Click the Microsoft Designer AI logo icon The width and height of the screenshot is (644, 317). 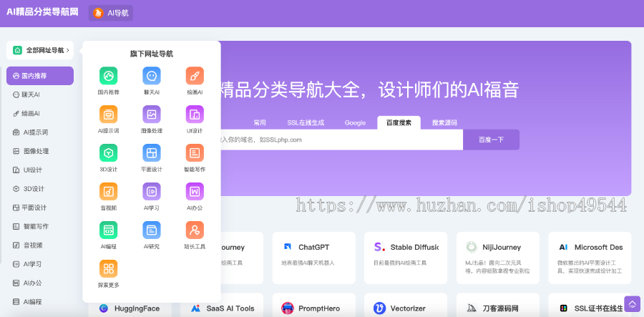point(564,247)
